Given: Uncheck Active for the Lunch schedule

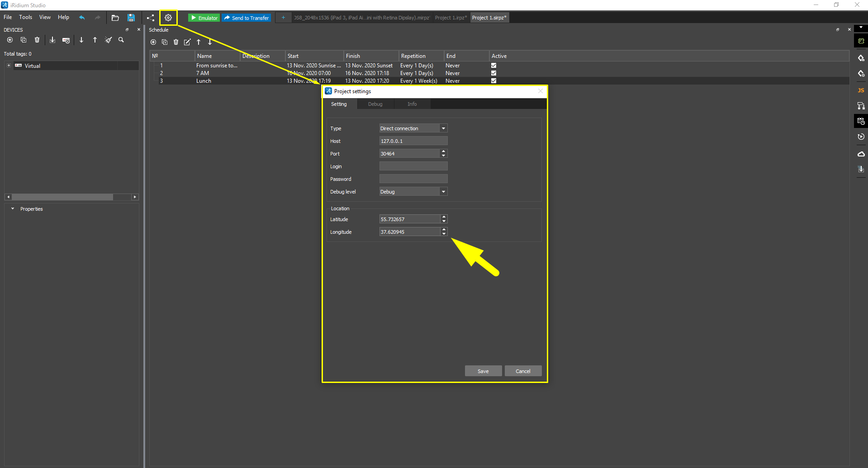Looking at the screenshot, I should coord(493,80).
